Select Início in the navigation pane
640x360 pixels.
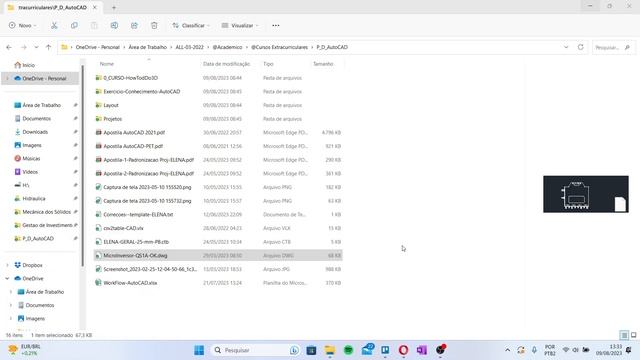24,65
